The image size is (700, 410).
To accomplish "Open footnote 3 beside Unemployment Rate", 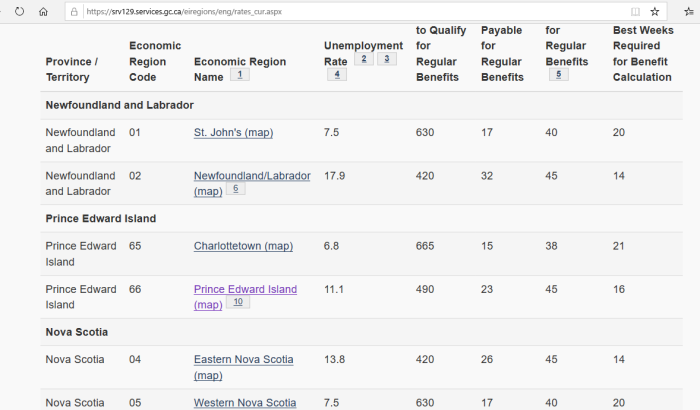I will pos(387,59).
